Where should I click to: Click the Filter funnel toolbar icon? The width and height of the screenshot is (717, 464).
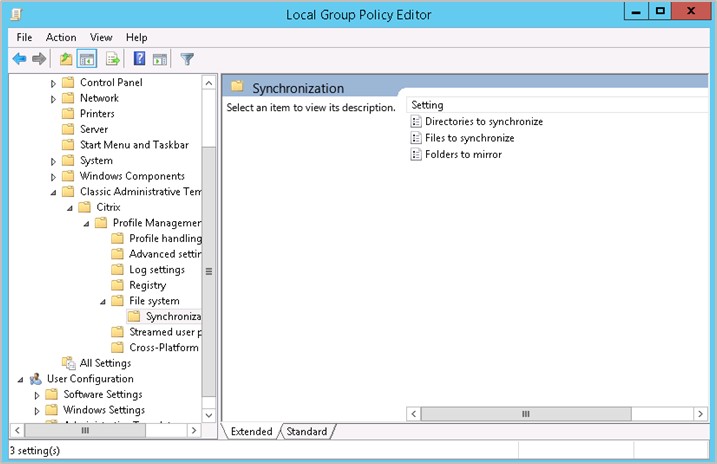[x=187, y=59]
